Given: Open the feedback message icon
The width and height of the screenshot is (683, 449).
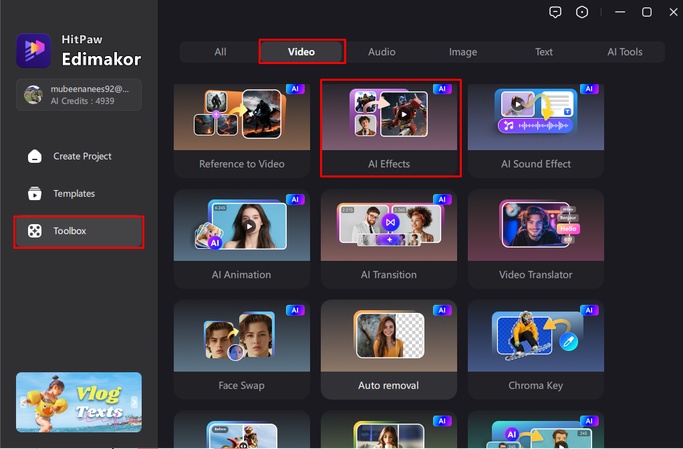Looking at the screenshot, I should click(556, 12).
